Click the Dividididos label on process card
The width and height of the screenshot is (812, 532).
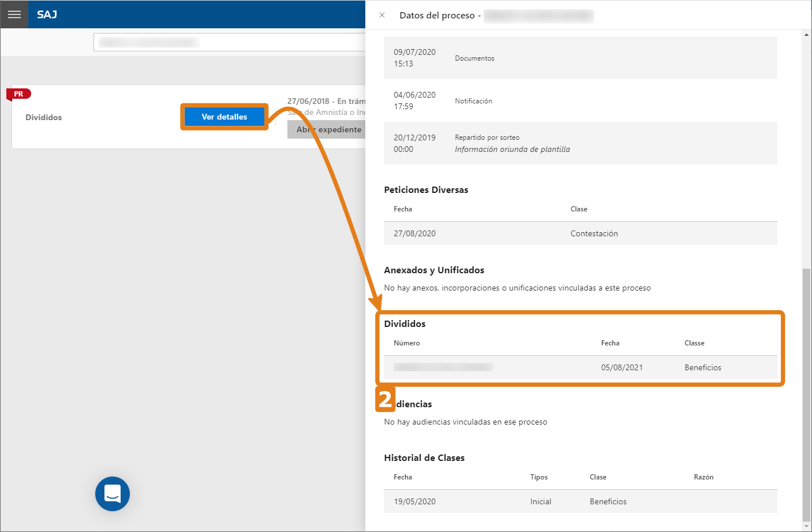click(43, 117)
